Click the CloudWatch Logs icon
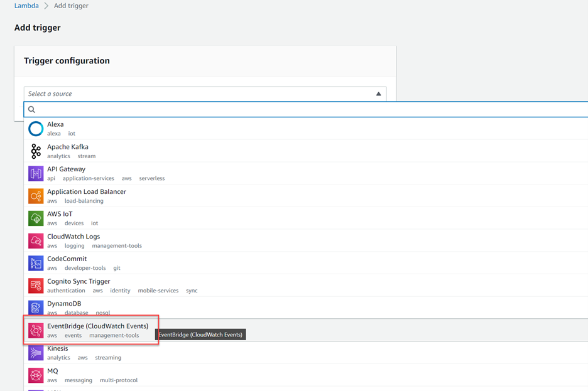Image resolution: width=588 pixels, height=391 pixels. pyautogui.click(x=36, y=240)
